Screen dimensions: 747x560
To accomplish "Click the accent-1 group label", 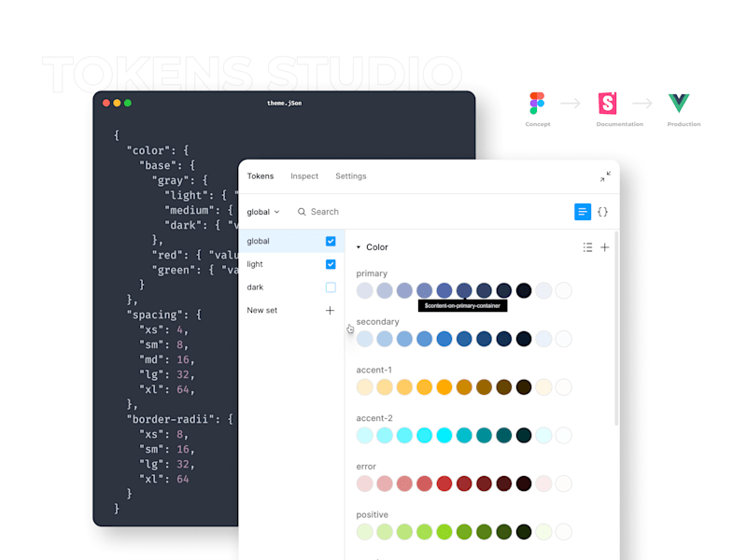I will click(x=374, y=370).
